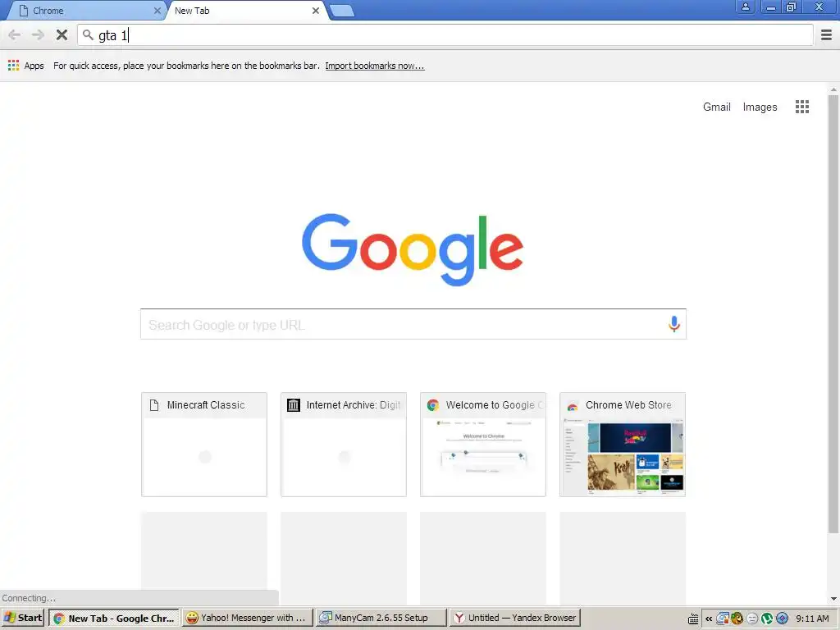This screenshot has width=840, height=630.
Task: Click the address bar containing gta 1
Action: 445,35
